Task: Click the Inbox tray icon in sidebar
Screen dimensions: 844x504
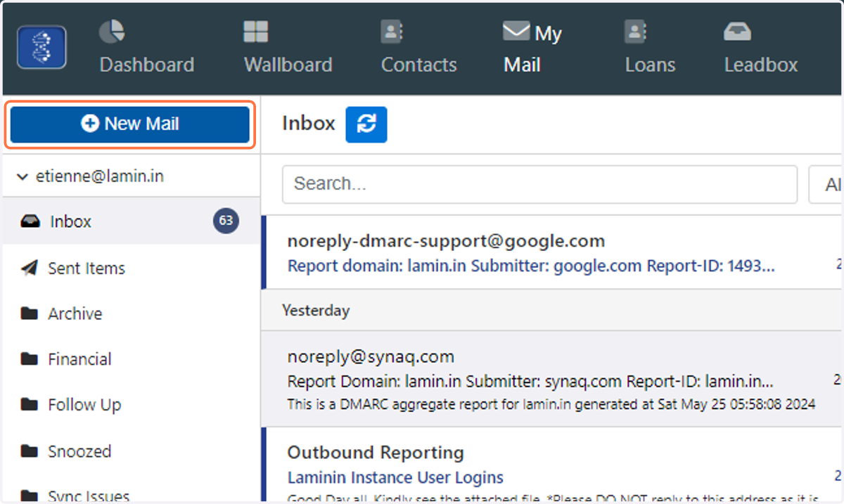Action: point(30,221)
